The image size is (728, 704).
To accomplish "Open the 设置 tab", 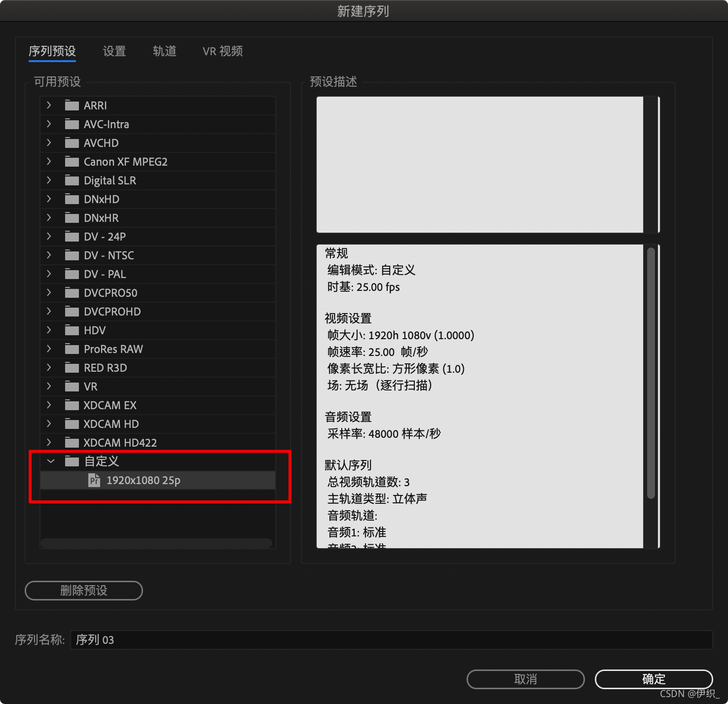I will click(x=114, y=51).
